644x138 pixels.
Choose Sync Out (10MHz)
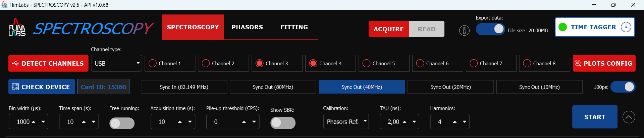coord(539,87)
